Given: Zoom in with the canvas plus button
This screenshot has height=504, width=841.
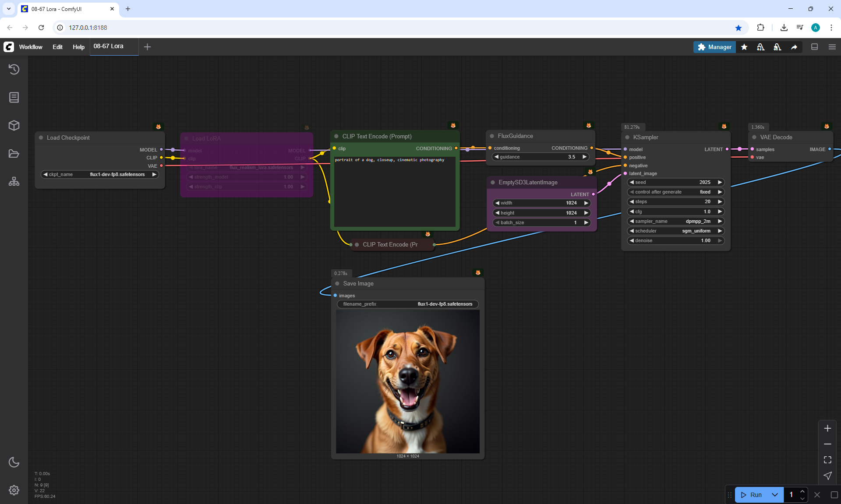Looking at the screenshot, I should 827,428.
